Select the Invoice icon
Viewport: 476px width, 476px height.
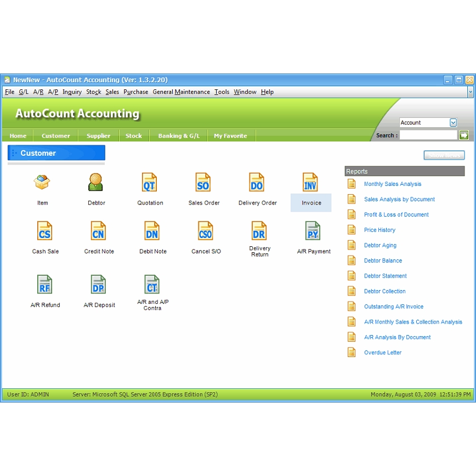(310, 183)
